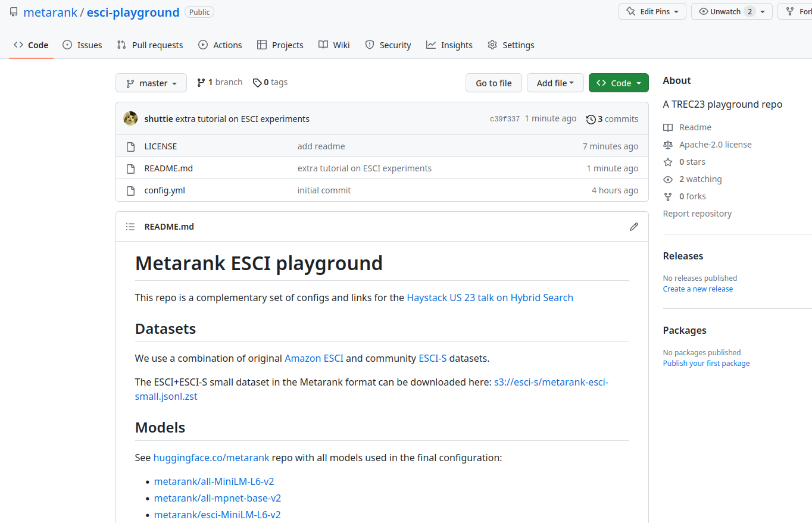The image size is (812, 523).
Task: Open repository Settings tab
Action: [511, 45]
